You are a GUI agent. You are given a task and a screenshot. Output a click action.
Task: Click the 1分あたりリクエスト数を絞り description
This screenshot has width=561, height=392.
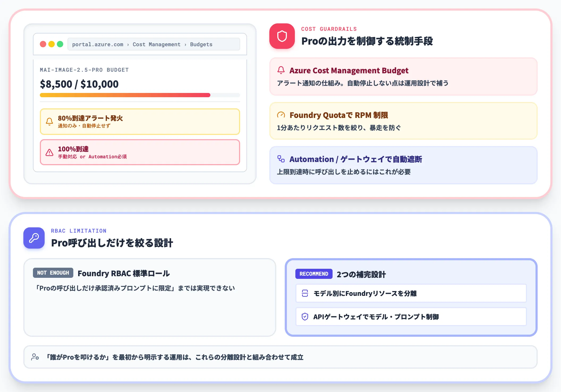tap(339, 128)
